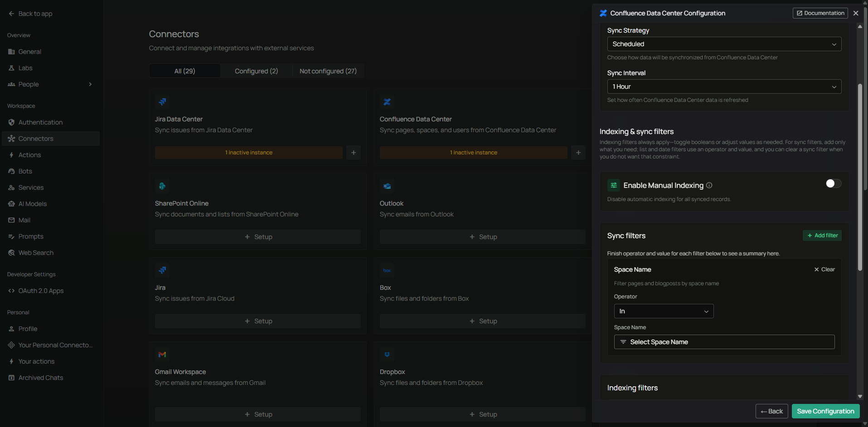Open the Sync Interval 1 Hour dropdown
The image size is (868, 427).
coord(724,86)
